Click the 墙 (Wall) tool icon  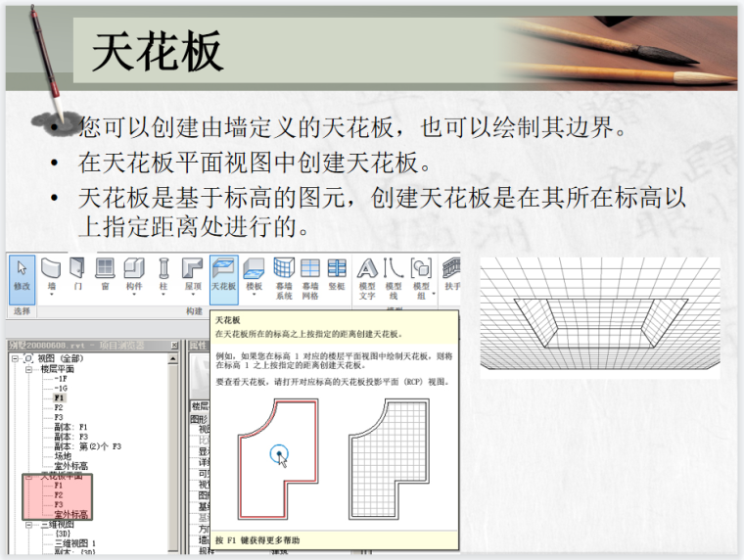(x=52, y=273)
